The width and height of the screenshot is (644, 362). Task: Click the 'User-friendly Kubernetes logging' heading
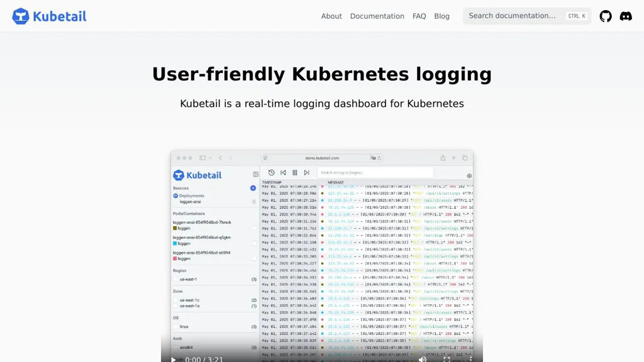(x=322, y=74)
